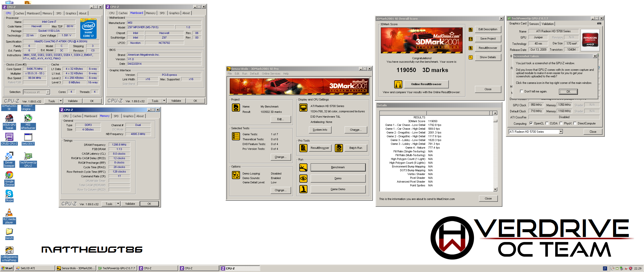Viewport: 644px width, 272px height.
Task: Expand Tools dropdown arrow in CPU-Z Mainboard window
Action: (x=164, y=101)
